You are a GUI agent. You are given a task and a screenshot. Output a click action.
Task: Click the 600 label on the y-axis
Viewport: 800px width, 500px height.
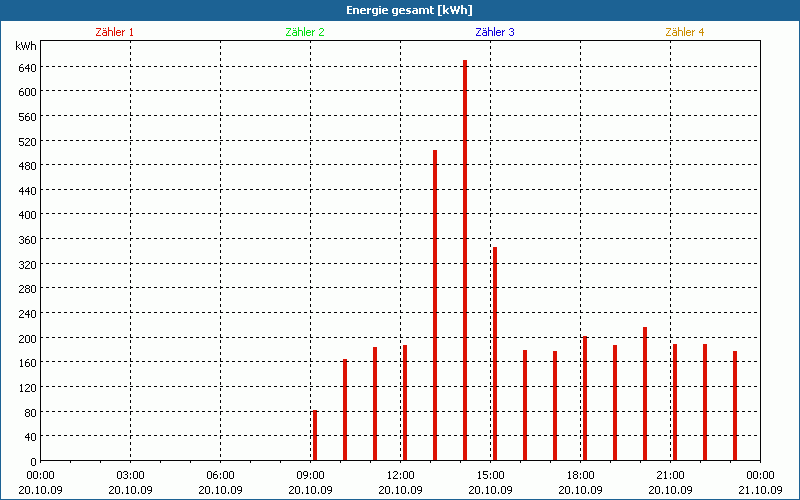pyautogui.click(x=28, y=92)
